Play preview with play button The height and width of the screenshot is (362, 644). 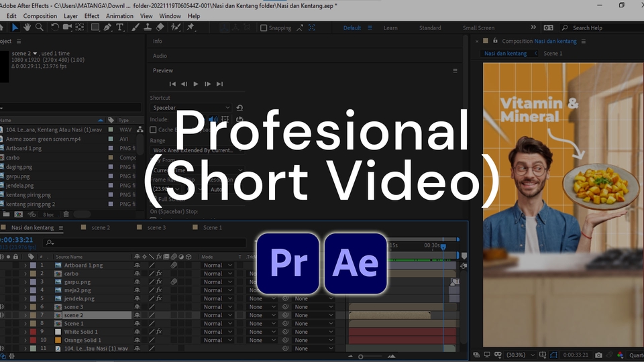pos(196,84)
